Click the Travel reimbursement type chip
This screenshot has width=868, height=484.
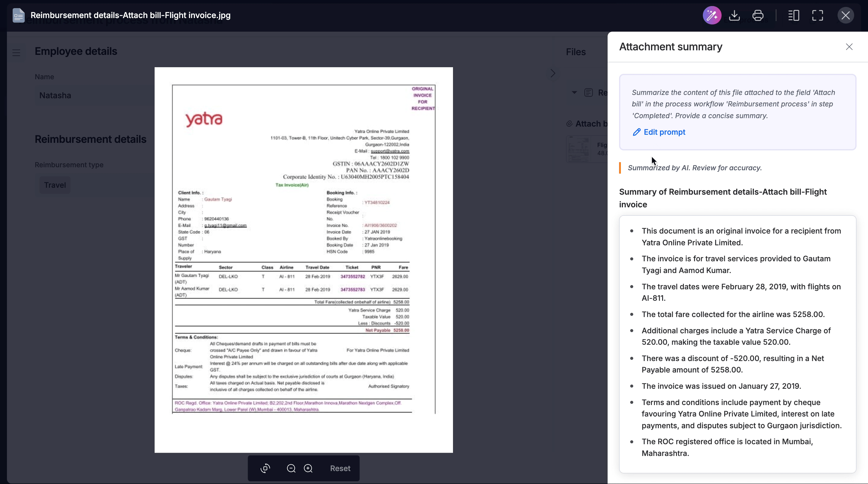point(55,185)
